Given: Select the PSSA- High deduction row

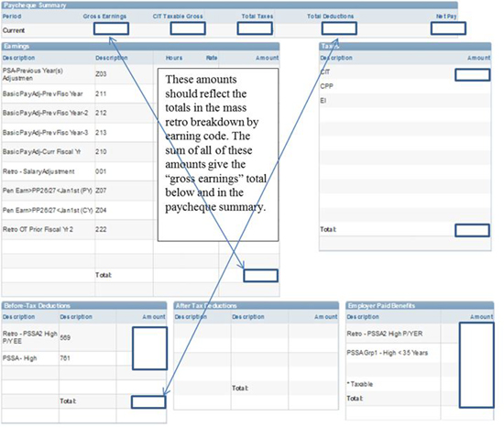Looking at the screenshot, I should tap(19, 358).
